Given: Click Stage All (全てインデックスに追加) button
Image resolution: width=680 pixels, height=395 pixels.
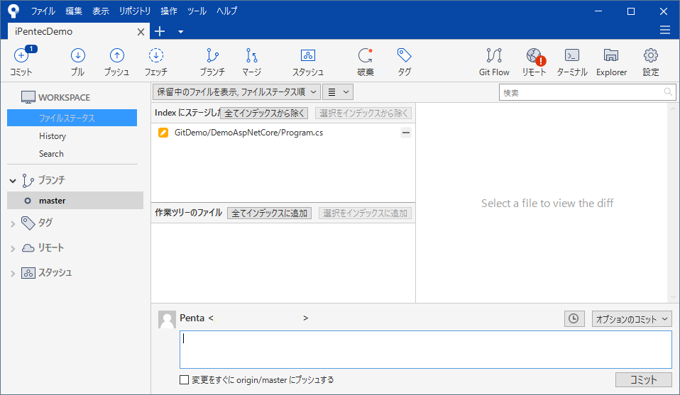Looking at the screenshot, I should point(269,213).
